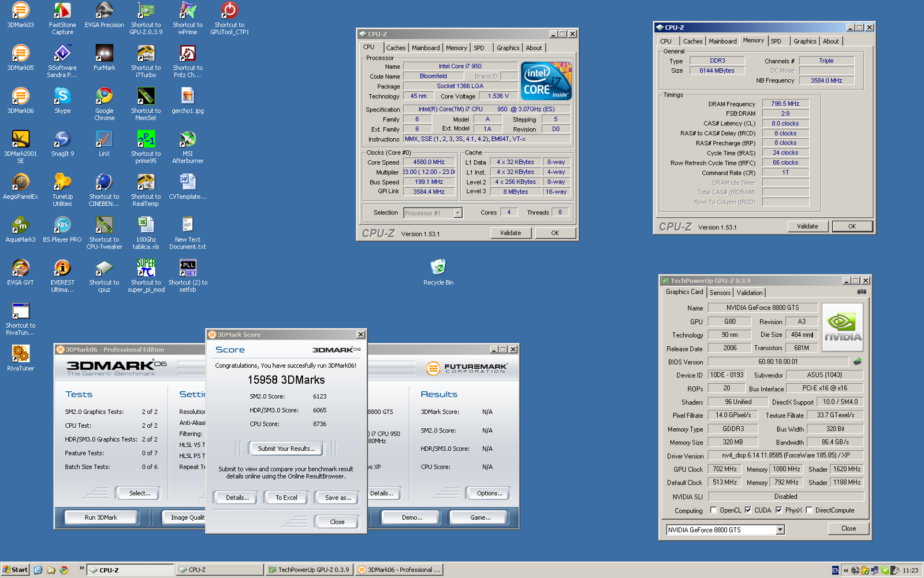The width and height of the screenshot is (924, 578).
Task: Open the Shortcut to super_pi_mod icon
Action: tap(146, 276)
